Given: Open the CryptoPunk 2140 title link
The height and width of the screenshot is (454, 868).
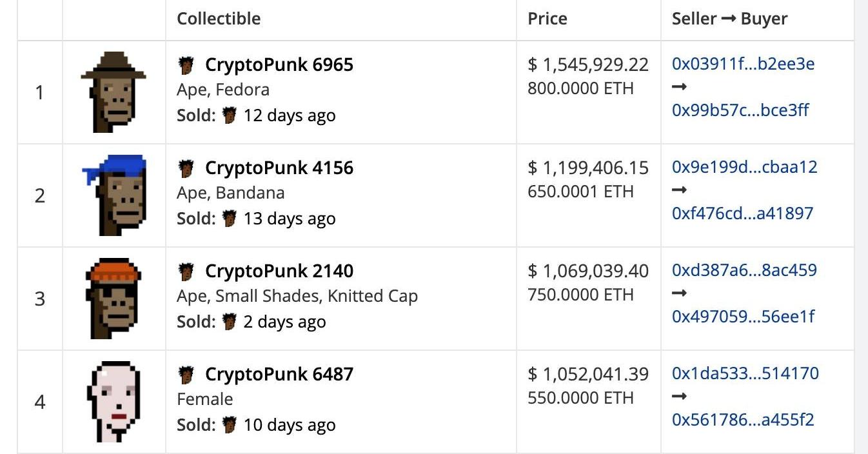Looking at the screenshot, I should (x=279, y=271).
